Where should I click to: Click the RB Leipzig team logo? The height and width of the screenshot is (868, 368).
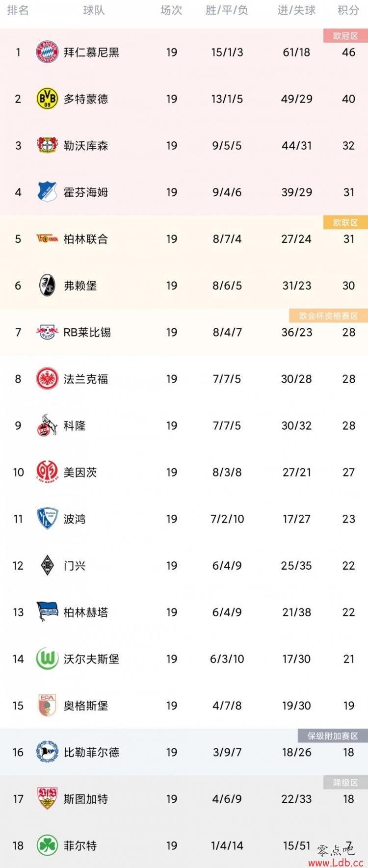(x=47, y=332)
